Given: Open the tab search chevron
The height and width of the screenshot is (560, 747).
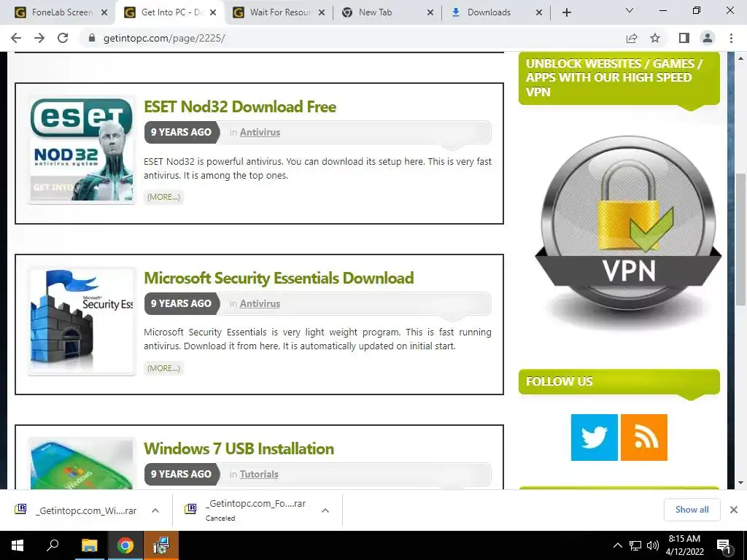Looking at the screenshot, I should tap(630, 10).
